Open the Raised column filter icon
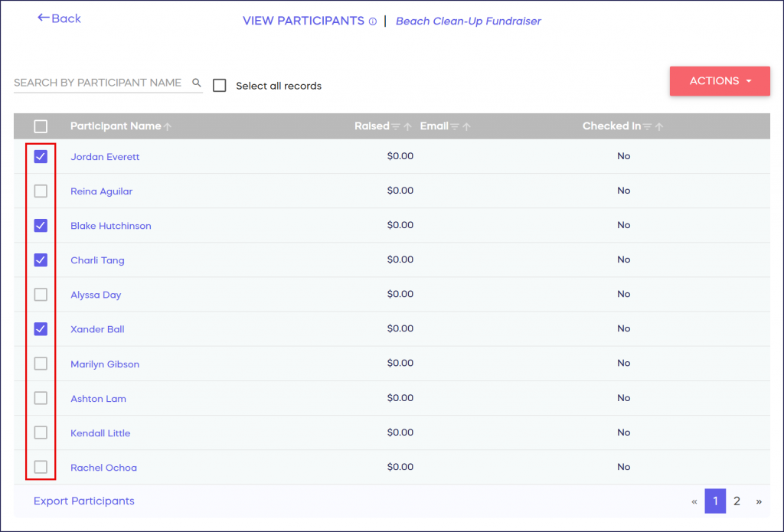Viewport: 784px width, 532px height. click(396, 126)
